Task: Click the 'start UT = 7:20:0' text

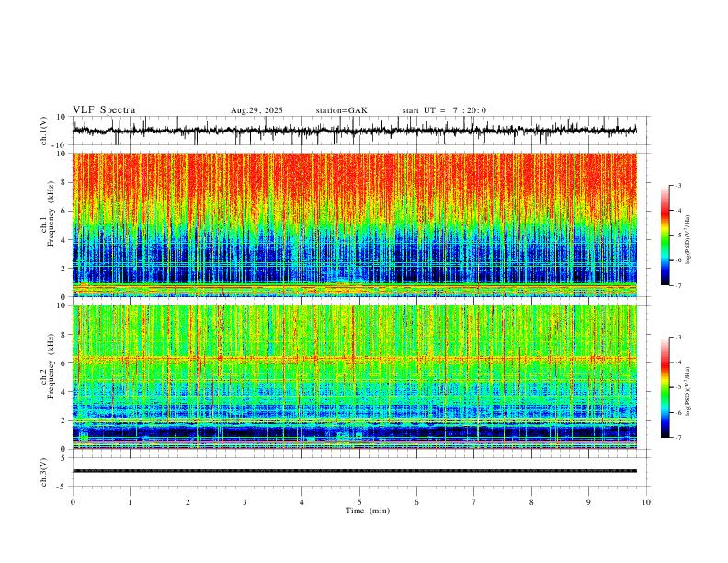Action: [x=444, y=110]
